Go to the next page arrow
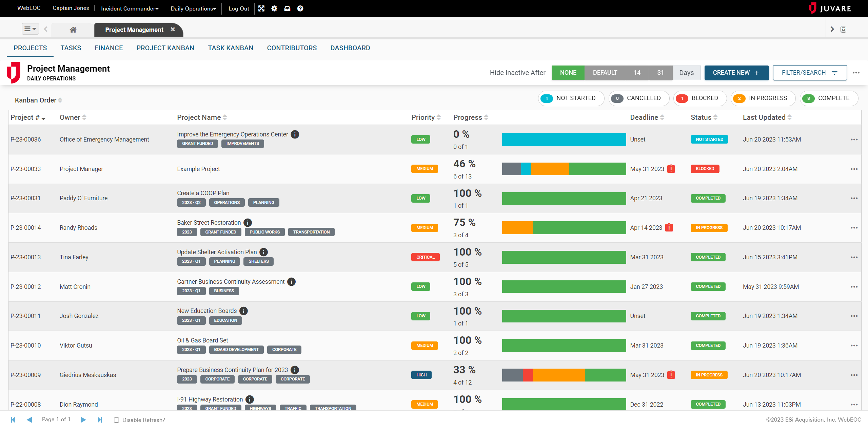Screen dimensions: 868x428 pyautogui.click(x=83, y=420)
